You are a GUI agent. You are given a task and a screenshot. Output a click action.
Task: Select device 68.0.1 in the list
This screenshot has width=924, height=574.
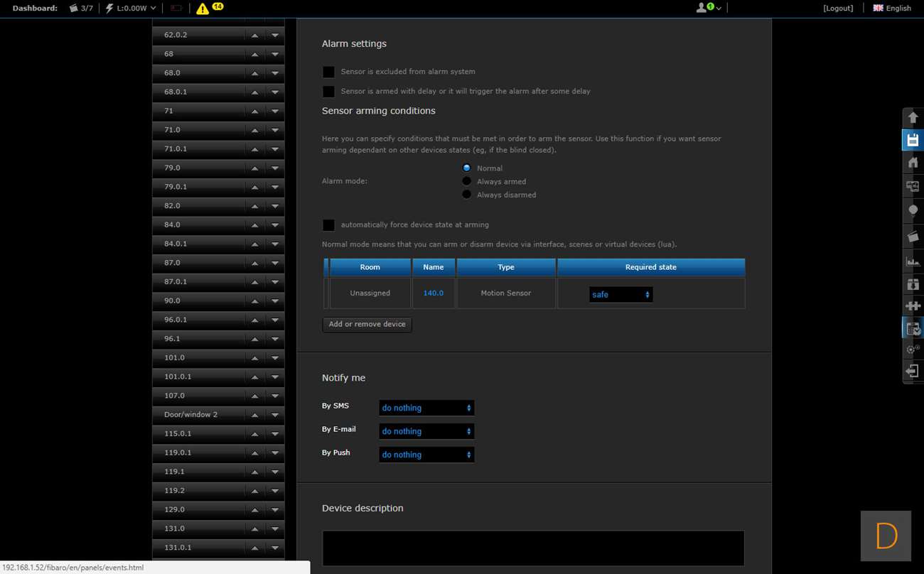tap(199, 92)
